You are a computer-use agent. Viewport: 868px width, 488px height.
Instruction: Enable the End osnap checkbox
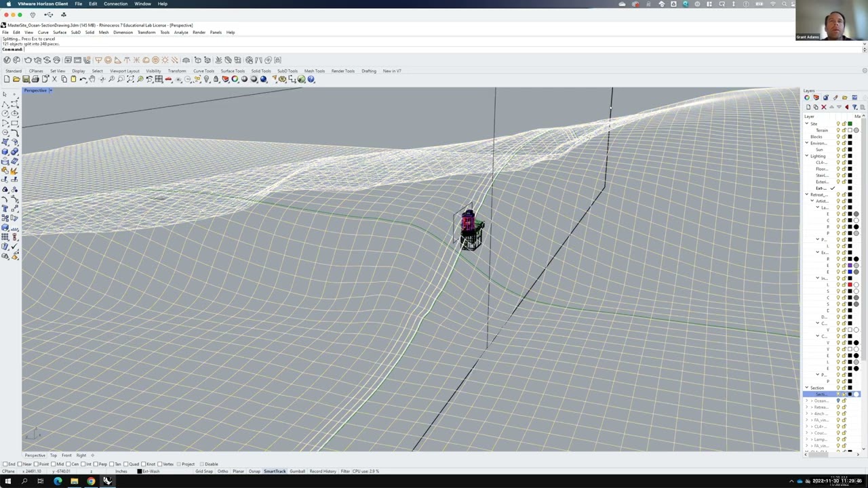5,464
